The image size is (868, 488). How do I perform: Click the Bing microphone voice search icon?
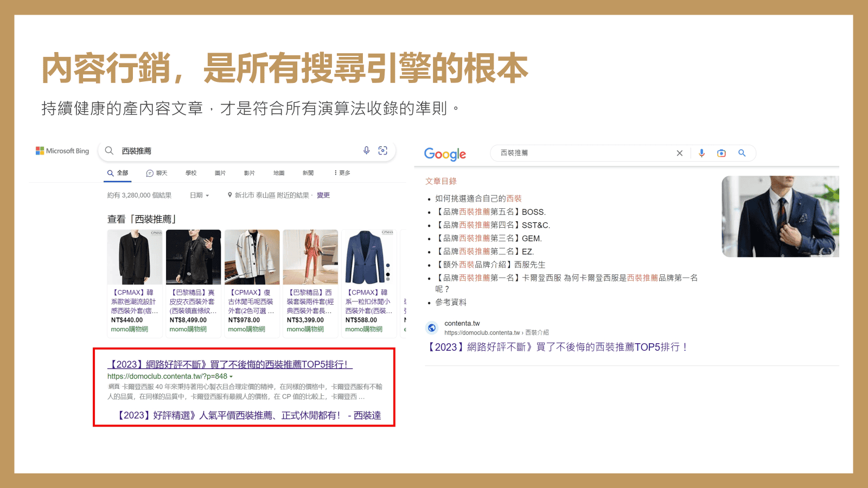[366, 151]
